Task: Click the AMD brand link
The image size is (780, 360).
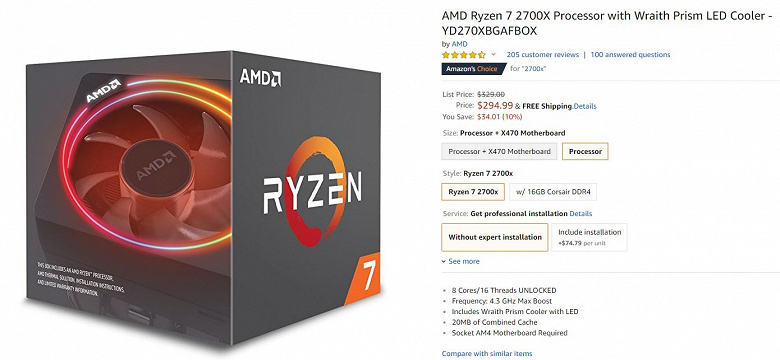Action: click(x=459, y=44)
